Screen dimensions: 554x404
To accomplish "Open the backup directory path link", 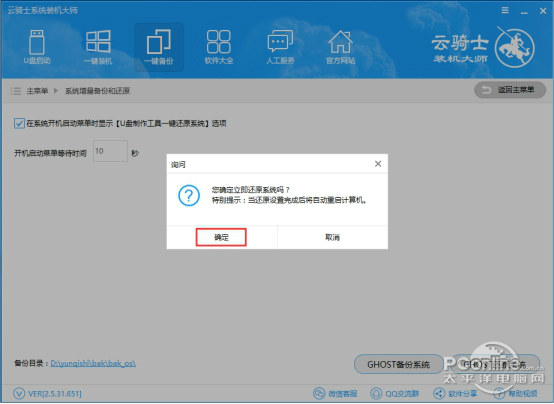I will [x=93, y=363].
